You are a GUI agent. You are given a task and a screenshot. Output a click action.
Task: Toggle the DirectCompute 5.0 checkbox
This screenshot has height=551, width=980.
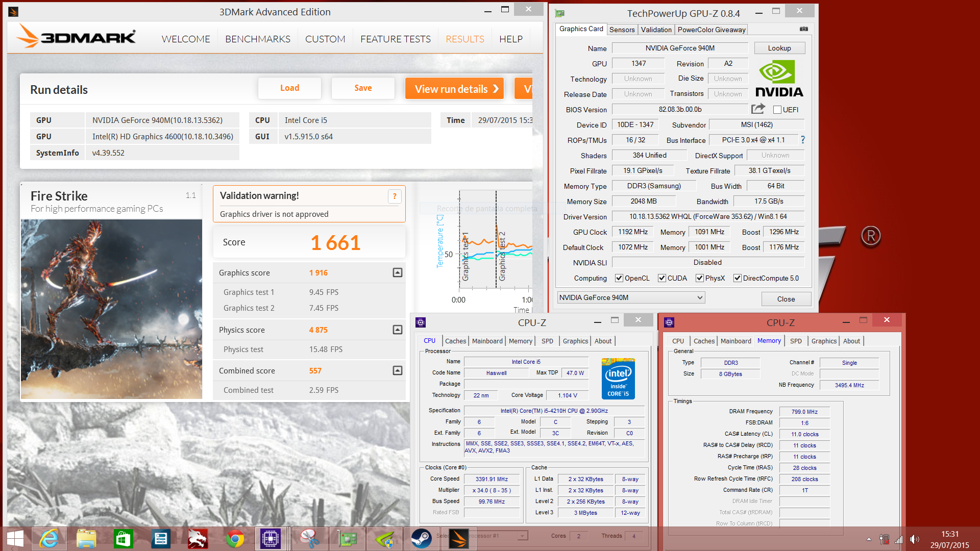pyautogui.click(x=738, y=278)
